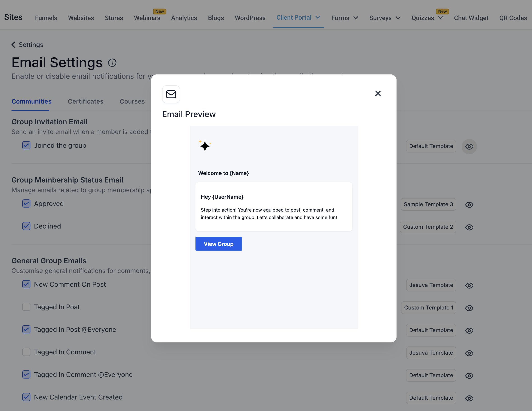Disable the Declined email checkbox
Screen dimensions: 532x411
click(26, 226)
